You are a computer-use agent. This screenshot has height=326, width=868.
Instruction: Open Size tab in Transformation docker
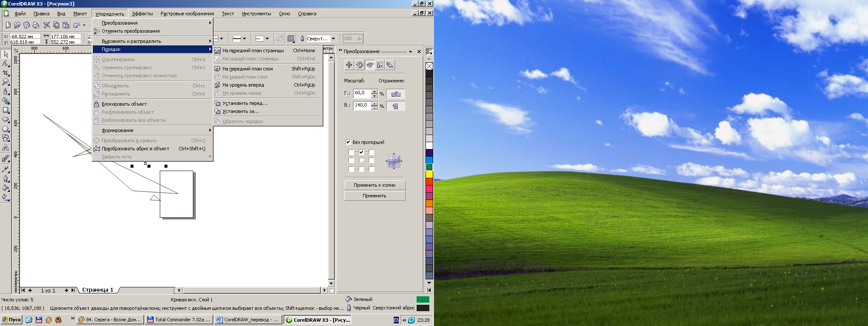(380, 65)
